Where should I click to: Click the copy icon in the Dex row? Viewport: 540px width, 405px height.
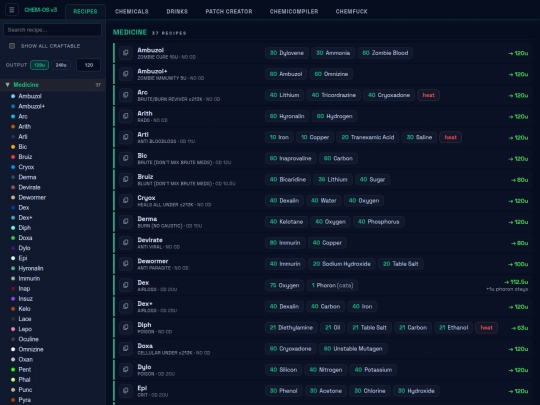[126, 285]
